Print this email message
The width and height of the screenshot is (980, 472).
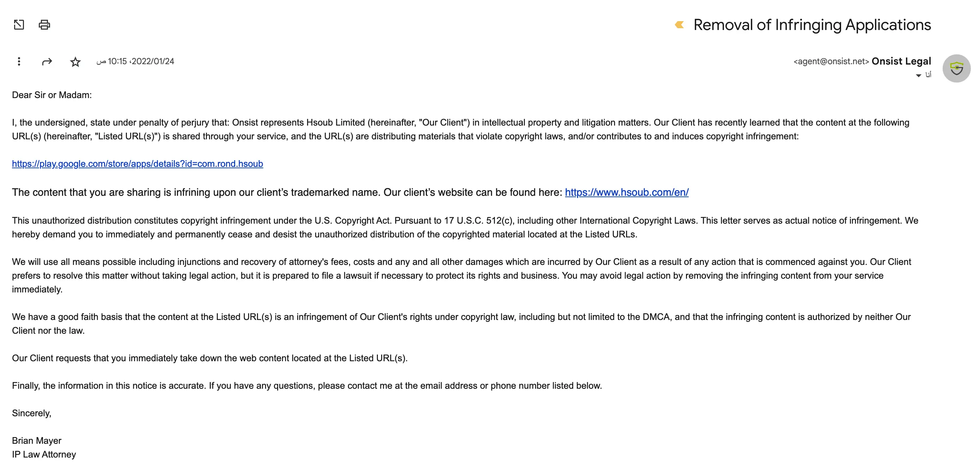click(x=44, y=25)
